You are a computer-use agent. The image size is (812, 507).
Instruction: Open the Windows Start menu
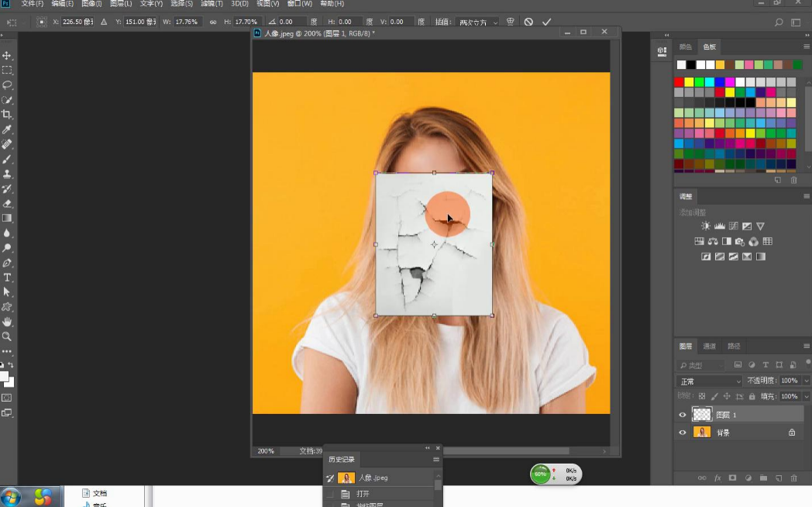pos(10,497)
